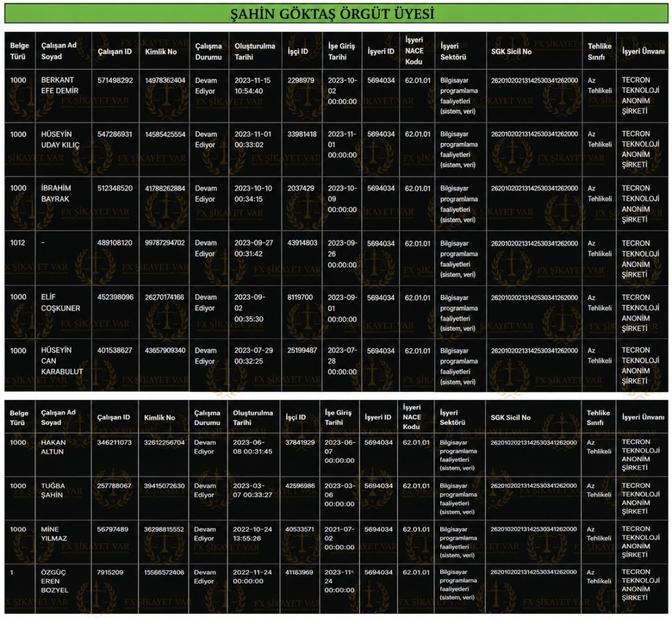Select employee ID 56797489
Viewport: 672px width, 618px height.
click(x=113, y=529)
